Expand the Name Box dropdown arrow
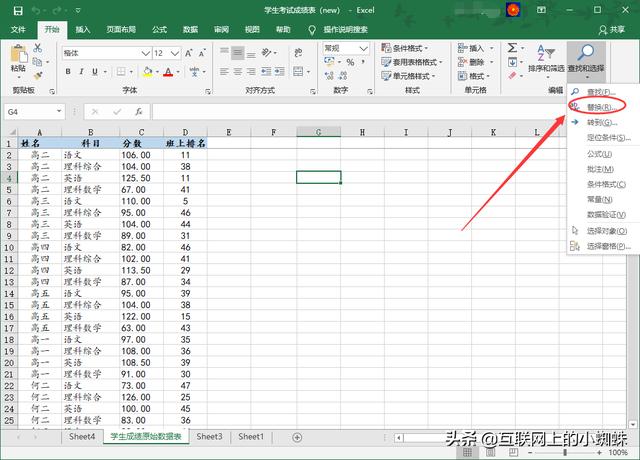This screenshot has width=640, height=460. tap(59, 111)
